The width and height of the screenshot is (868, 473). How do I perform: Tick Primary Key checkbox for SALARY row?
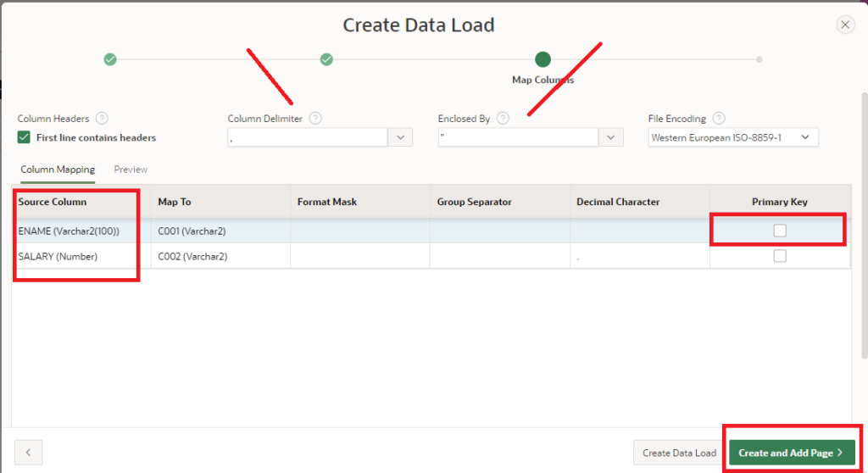pos(780,256)
